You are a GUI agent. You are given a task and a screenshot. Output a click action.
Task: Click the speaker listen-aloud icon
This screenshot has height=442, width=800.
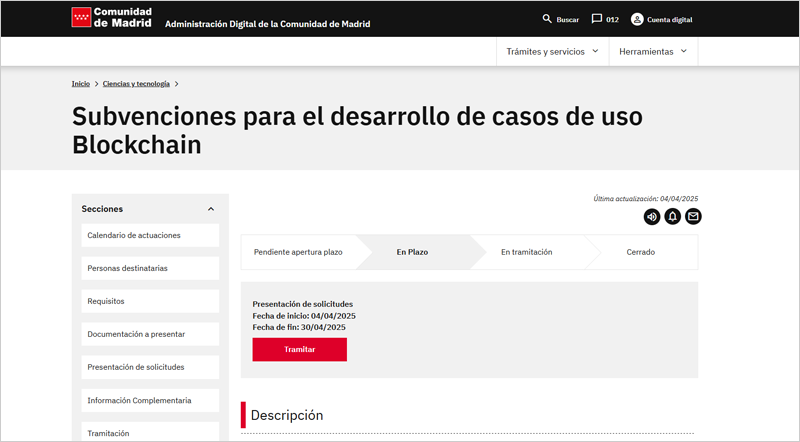pyautogui.click(x=652, y=216)
